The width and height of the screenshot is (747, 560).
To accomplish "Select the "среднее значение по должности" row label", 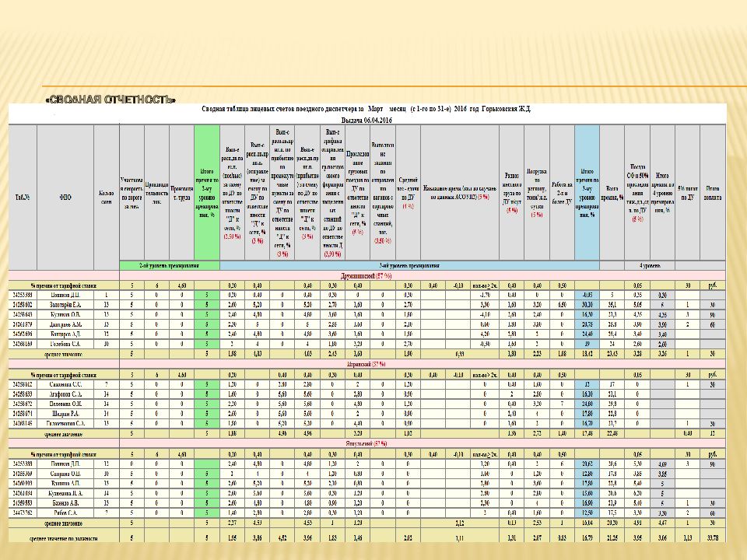I will coord(63,538).
